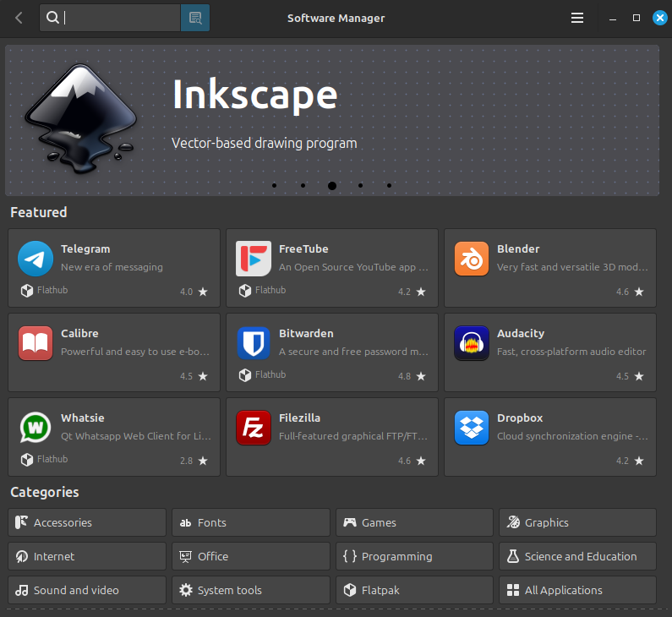Select the first banner slide dot
The width and height of the screenshot is (672, 617).
click(274, 186)
